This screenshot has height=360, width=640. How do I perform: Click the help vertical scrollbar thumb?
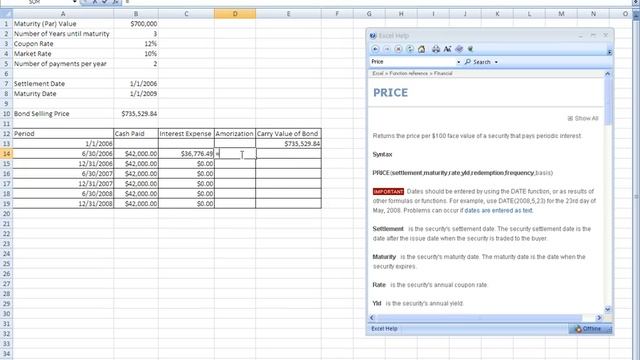pyautogui.click(x=607, y=101)
